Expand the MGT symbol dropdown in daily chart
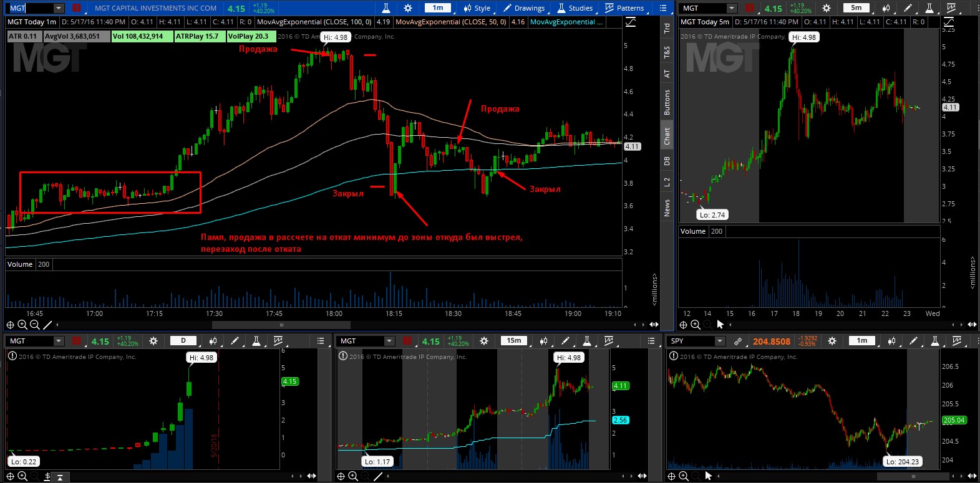This screenshot has height=483, width=980. tap(59, 341)
